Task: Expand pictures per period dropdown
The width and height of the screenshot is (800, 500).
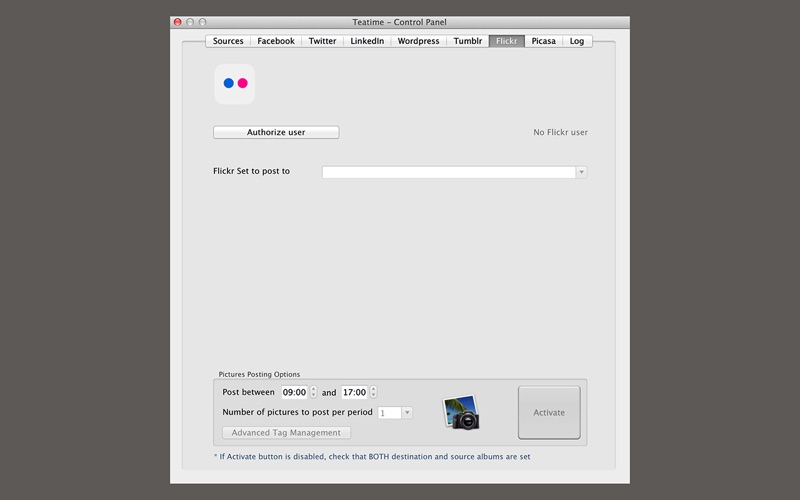Action: coord(407,412)
